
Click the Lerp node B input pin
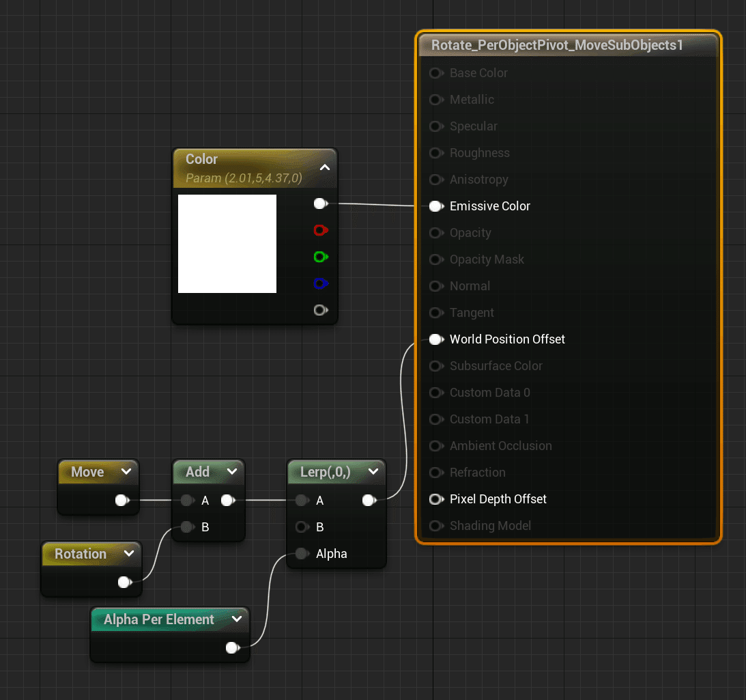302,527
